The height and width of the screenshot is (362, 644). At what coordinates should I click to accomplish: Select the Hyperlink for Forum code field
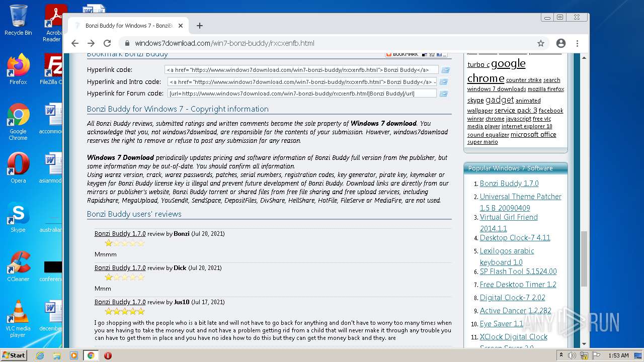point(302,93)
